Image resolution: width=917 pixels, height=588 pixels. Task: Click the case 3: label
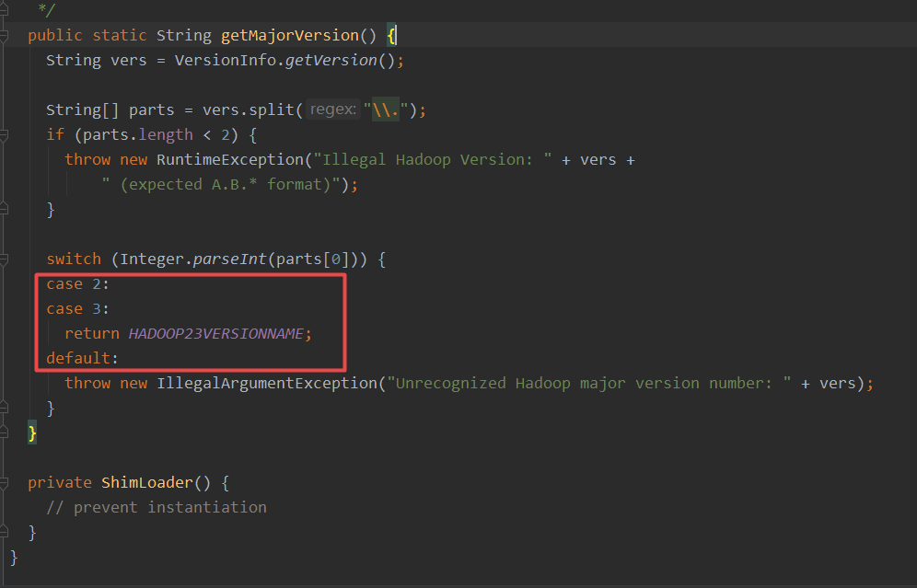(77, 308)
